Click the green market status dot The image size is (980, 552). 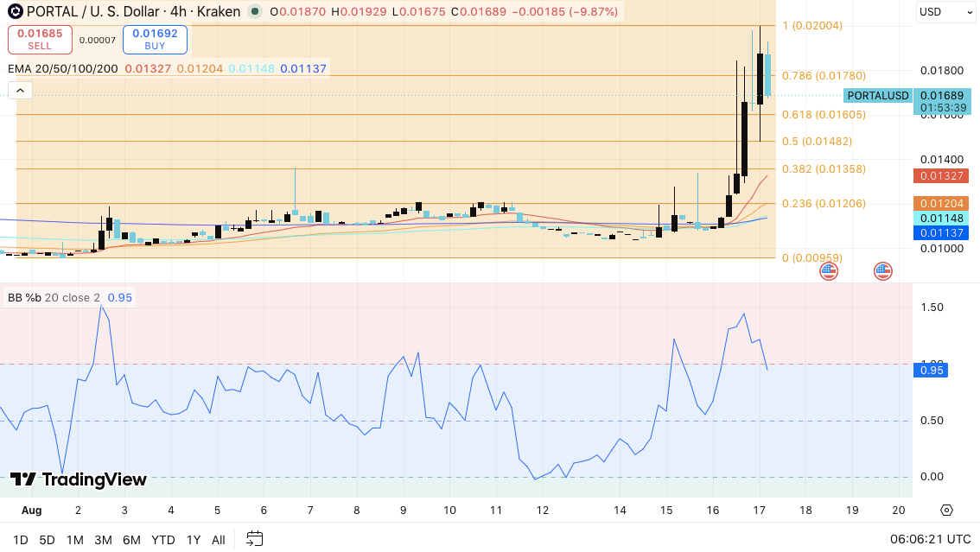(254, 11)
